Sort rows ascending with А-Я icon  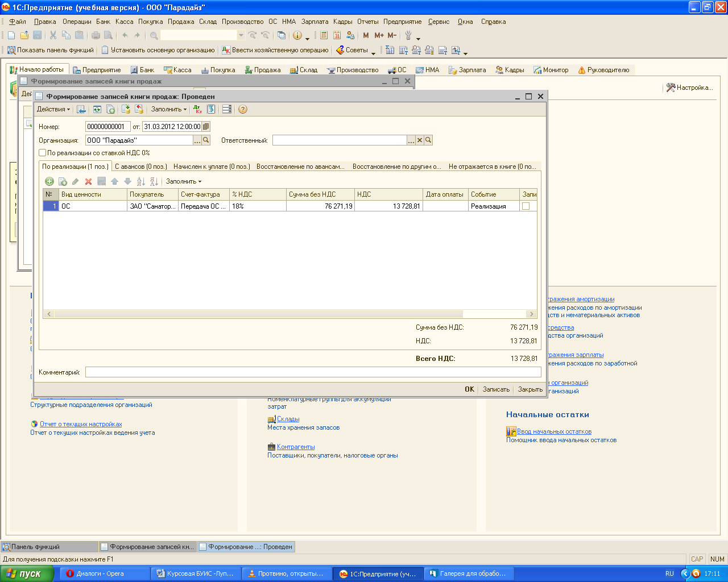[140, 181]
